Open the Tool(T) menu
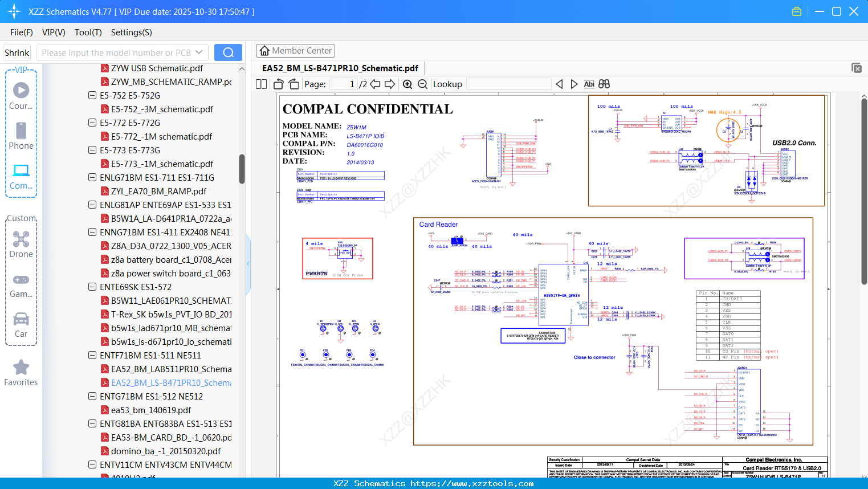This screenshot has height=489, width=868. pyautogui.click(x=88, y=32)
